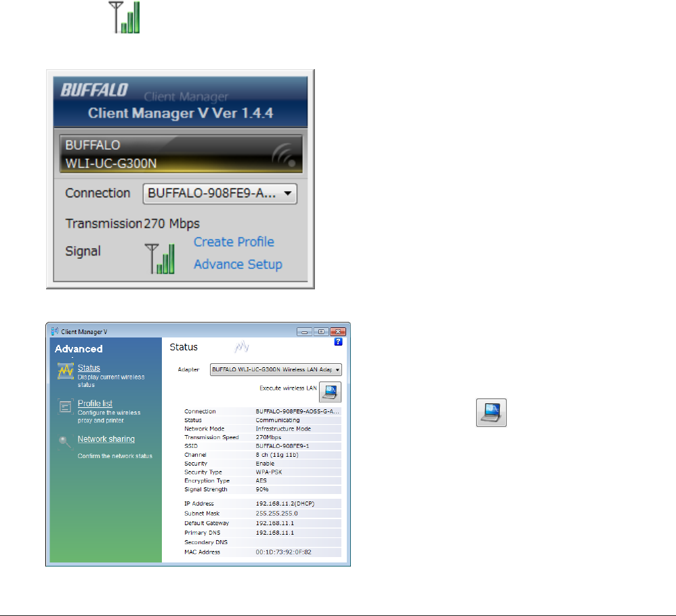Close the Client Manager V window

[x=339, y=332]
